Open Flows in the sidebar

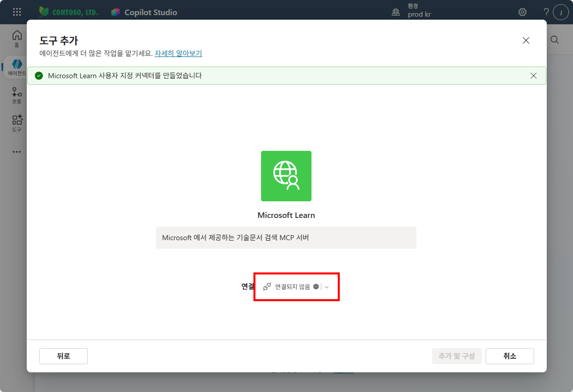[17, 96]
